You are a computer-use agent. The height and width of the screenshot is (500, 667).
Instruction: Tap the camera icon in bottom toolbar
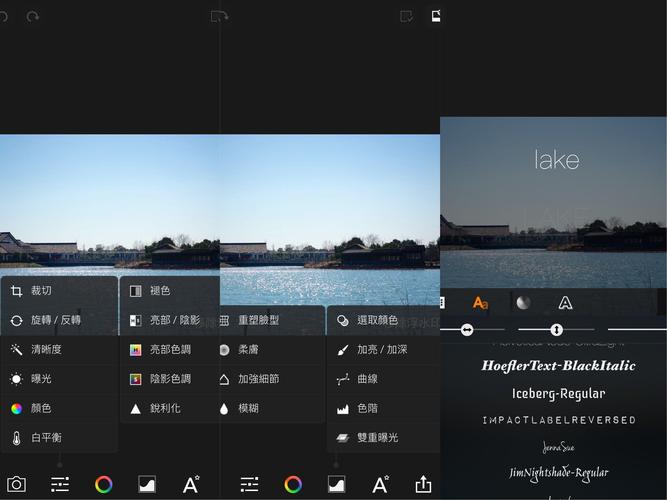16,484
